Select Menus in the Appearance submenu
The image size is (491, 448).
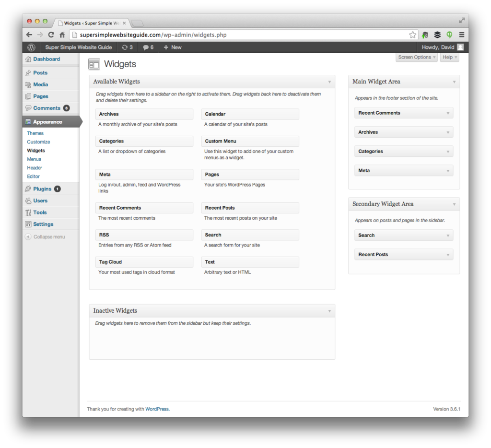[34, 159]
